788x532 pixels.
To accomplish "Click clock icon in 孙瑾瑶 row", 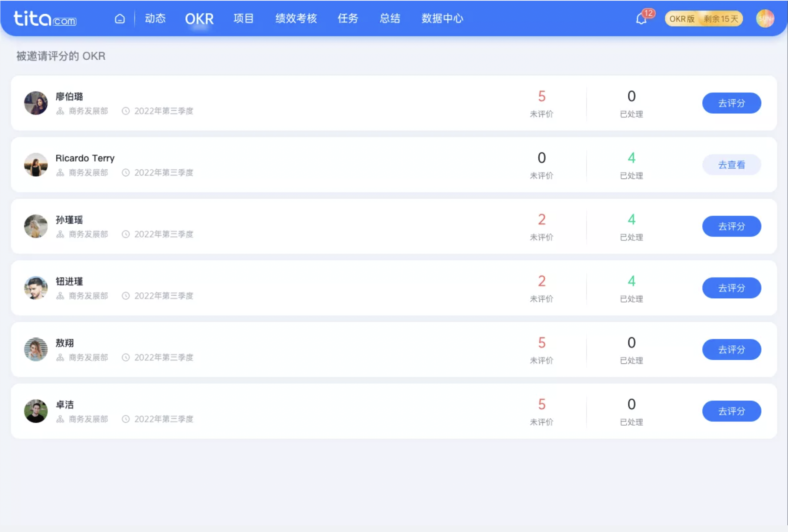I will pos(126,234).
